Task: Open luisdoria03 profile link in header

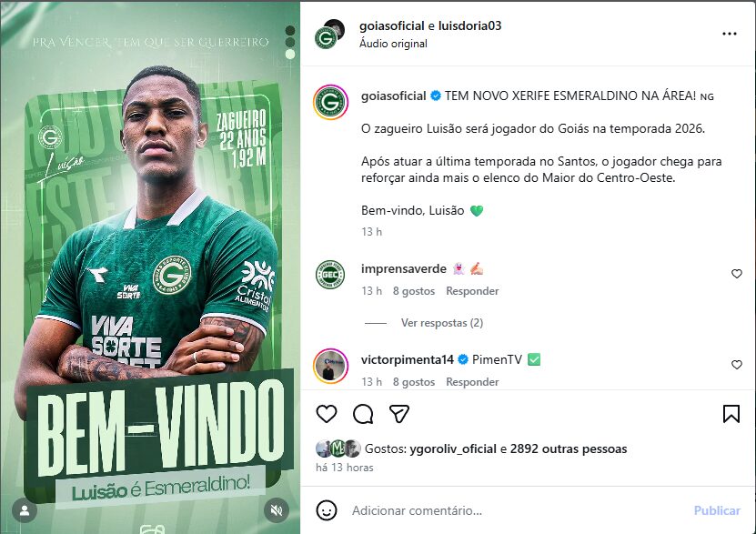Action: pos(469,25)
